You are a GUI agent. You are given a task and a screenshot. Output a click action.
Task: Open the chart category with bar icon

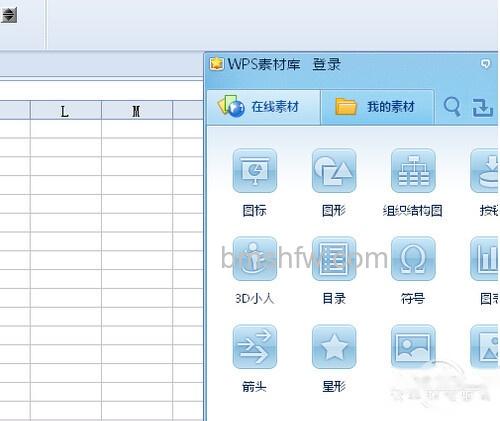[x=484, y=259]
